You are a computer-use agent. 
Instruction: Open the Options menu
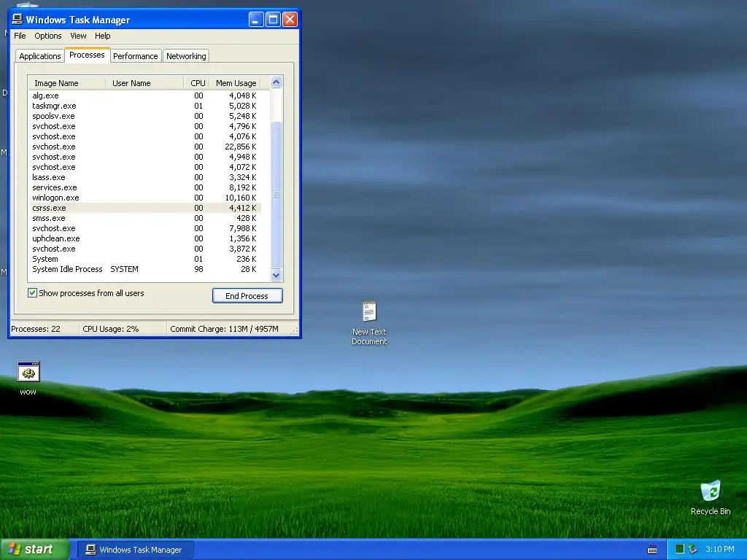click(47, 36)
